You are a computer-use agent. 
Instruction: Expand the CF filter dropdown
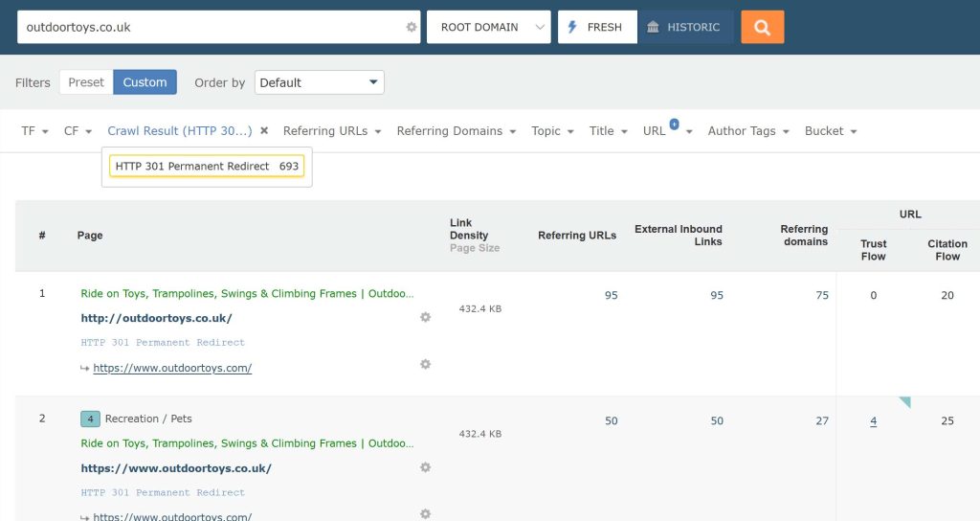click(x=78, y=130)
